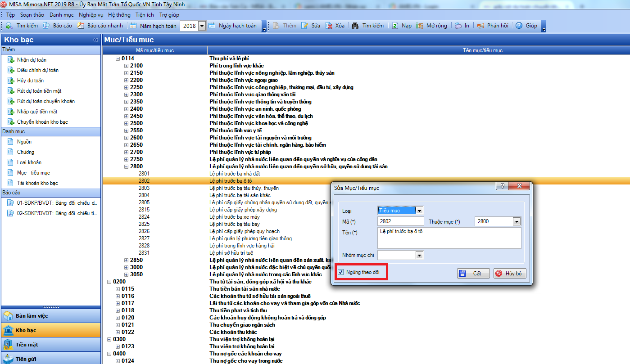Open the Hệ thống menu

coord(119,15)
